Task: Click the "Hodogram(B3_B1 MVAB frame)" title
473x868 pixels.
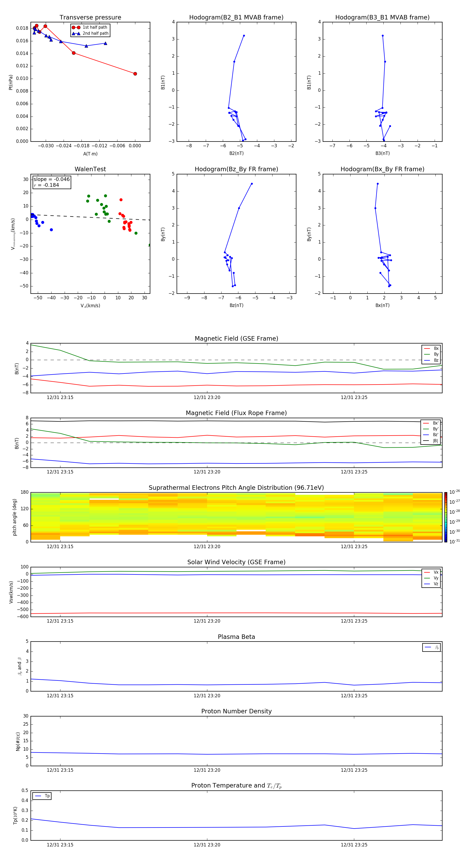Action: [x=382, y=18]
